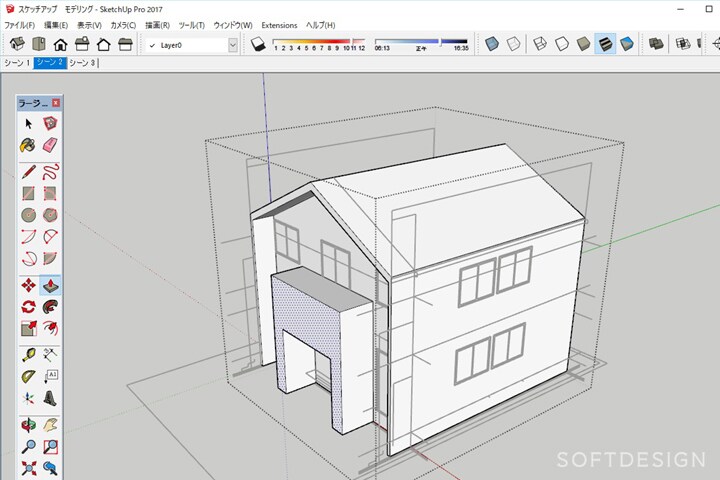Open the Extensions menu

point(279,25)
